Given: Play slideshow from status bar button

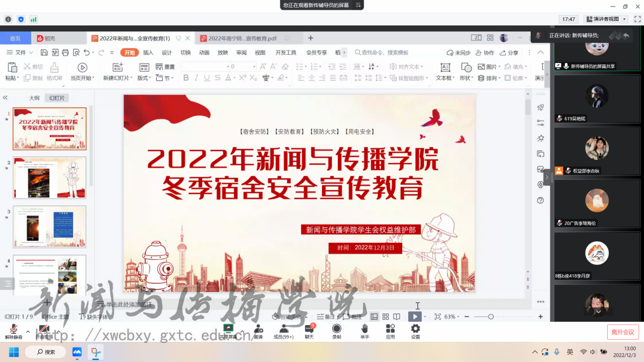Looking at the screenshot, I should click(x=415, y=316).
